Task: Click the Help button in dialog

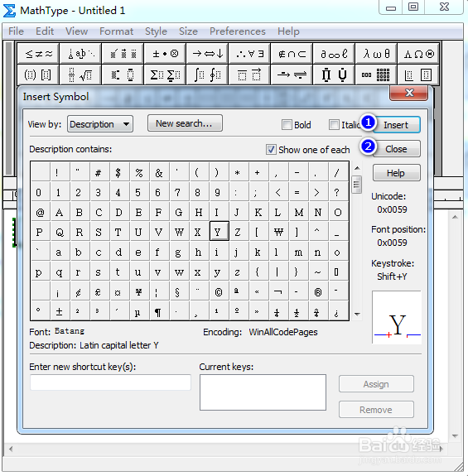Action: 396,173
